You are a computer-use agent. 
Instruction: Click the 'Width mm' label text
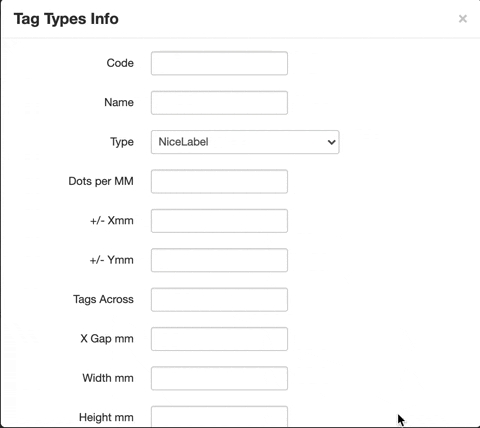[108, 378]
